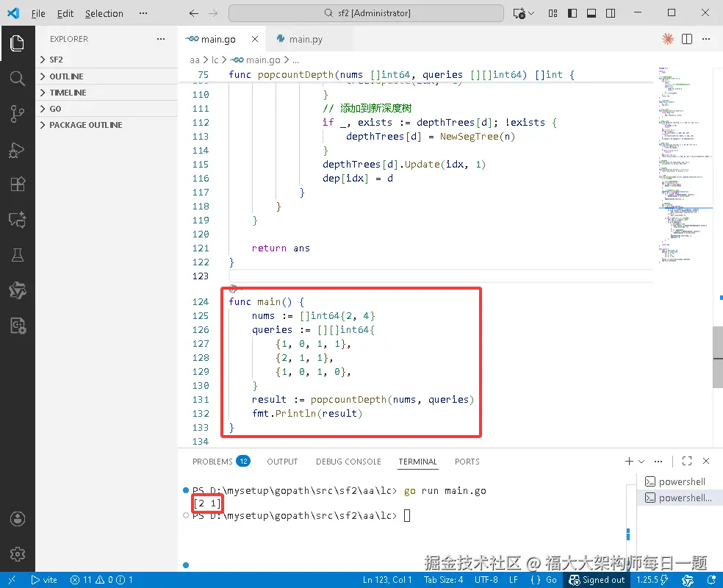
Task: Open the Extensions view
Action: (x=17, y=184)
